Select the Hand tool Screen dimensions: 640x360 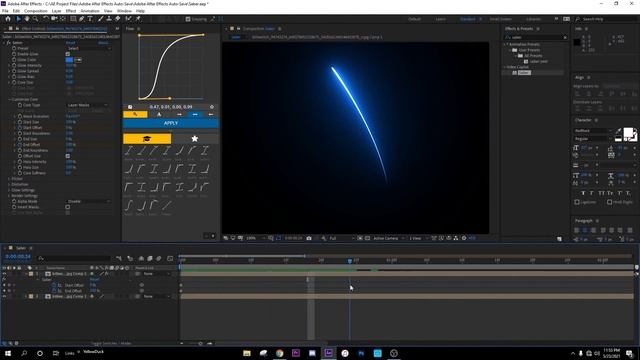(x=27, y=19)
